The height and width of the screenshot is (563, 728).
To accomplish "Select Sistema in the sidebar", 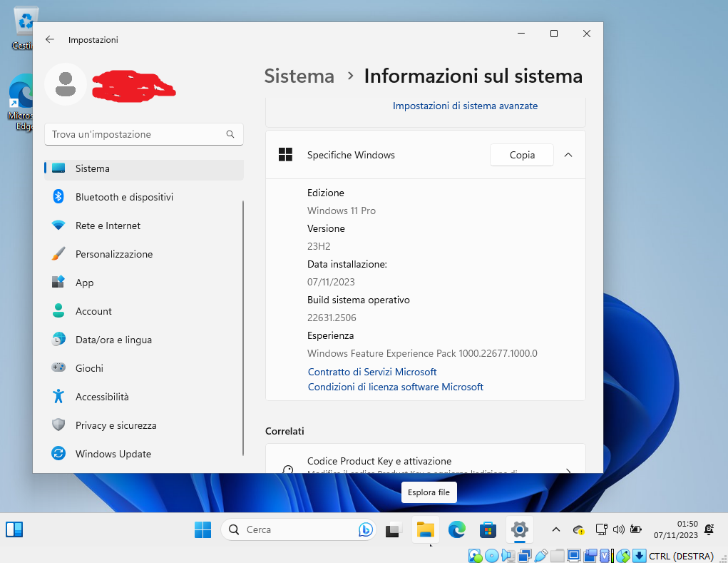I will pos(143,168).
